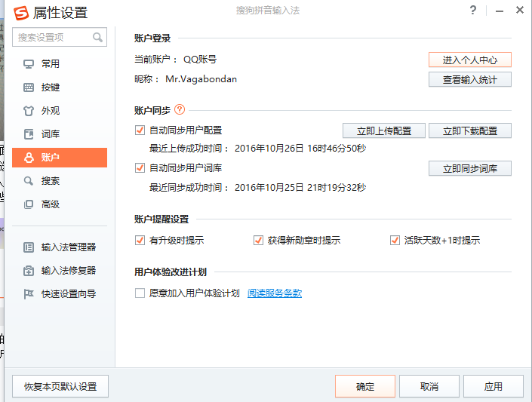The image size is (532, 402).
Task: Click the keyboard icon beside 按键
Action: (29, 87)
